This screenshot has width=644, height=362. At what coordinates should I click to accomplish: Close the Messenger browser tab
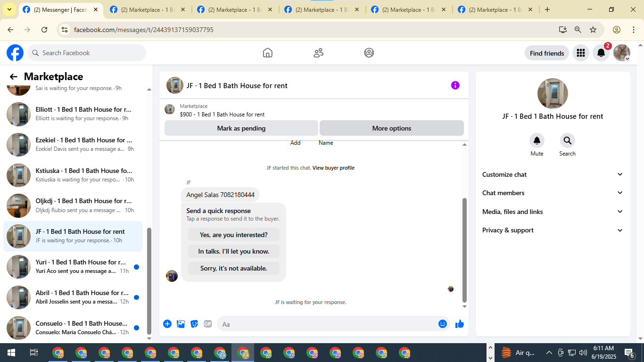pyautogui.click(x=96, y=9)
